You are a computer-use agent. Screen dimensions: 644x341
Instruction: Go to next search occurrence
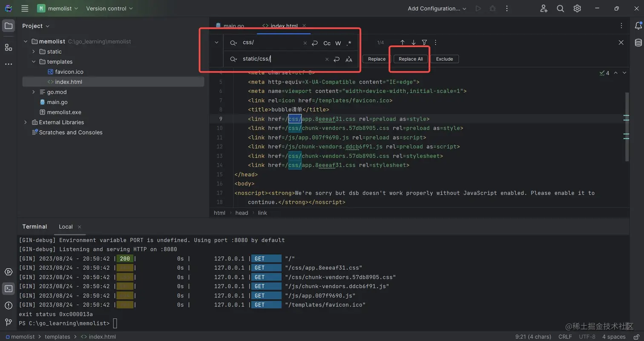[414, 43]
